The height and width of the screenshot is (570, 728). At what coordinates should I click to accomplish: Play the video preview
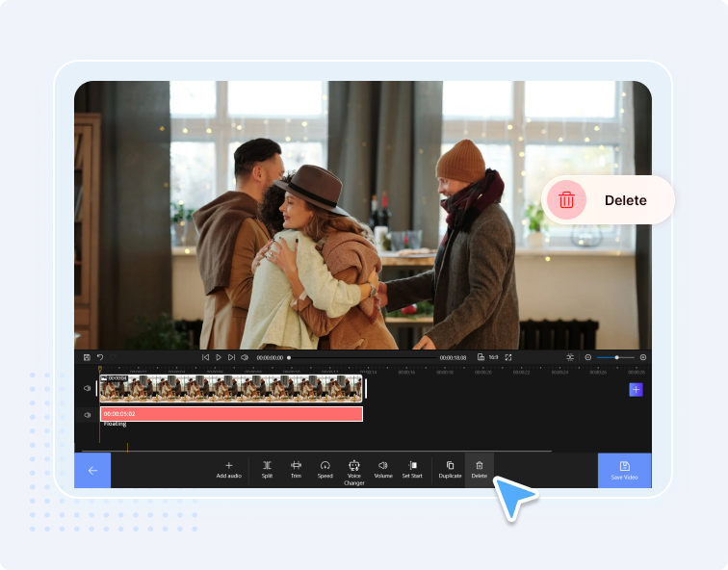click(219, 357)
